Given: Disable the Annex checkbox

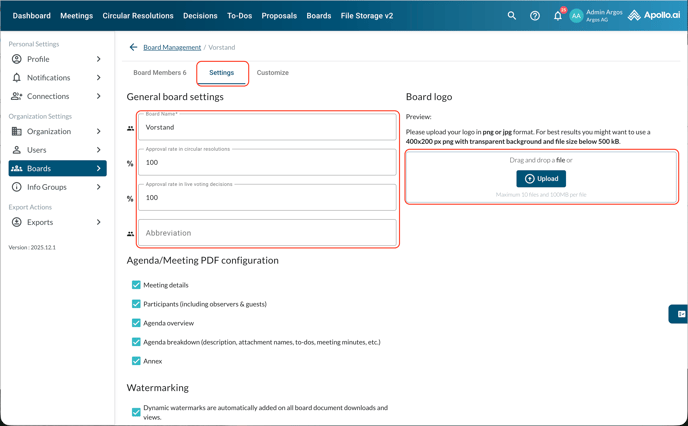Looking at the screenshot, I should (x=136, y=361).
